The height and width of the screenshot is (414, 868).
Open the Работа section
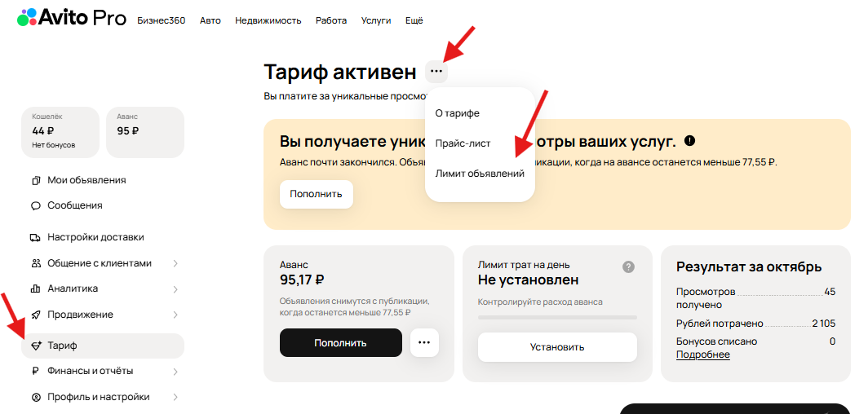(331, 20)
